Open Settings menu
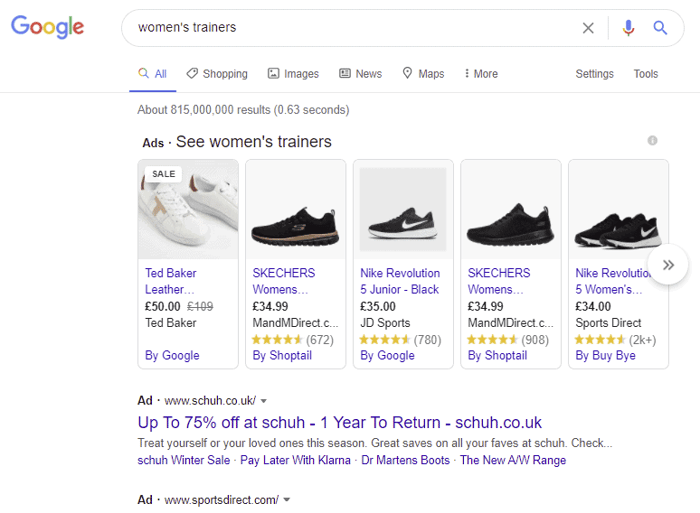 click(594, 74)
